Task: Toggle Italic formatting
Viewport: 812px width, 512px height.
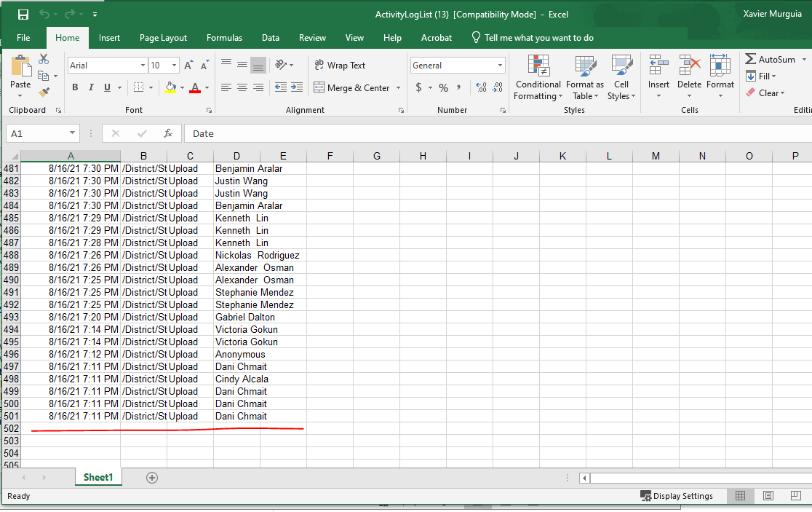Action: click(x=91, y=87)
